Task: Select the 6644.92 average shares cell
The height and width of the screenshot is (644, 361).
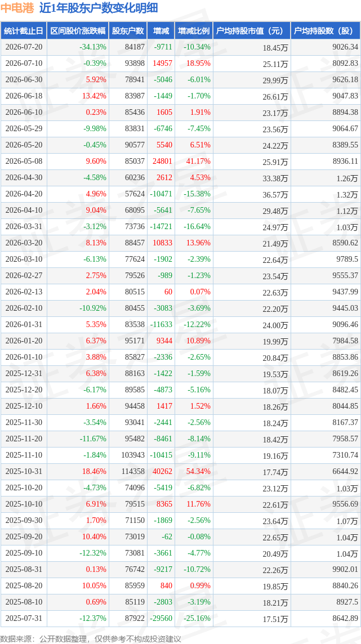Action: [x=344, y=472]
